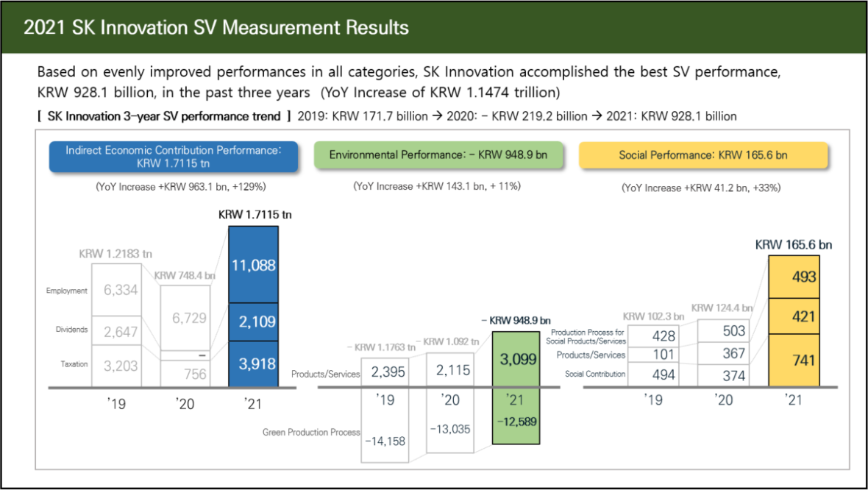Click the yellow 421 bar segment

pos(794,316)
